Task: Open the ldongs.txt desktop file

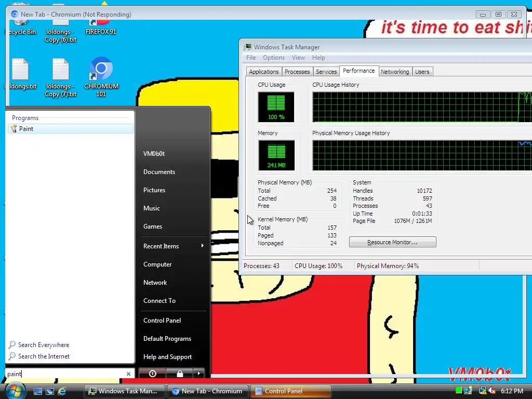Action: [x=21, y=75]
